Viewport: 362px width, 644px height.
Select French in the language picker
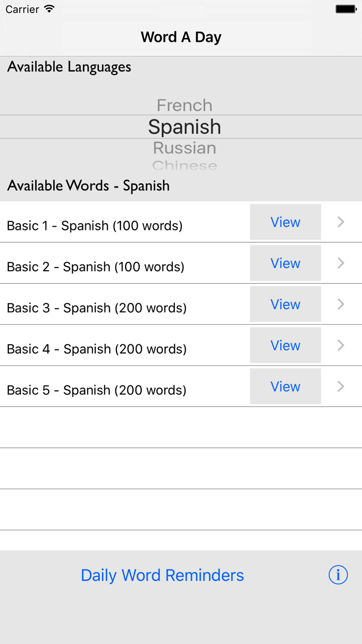click(184, 105)
